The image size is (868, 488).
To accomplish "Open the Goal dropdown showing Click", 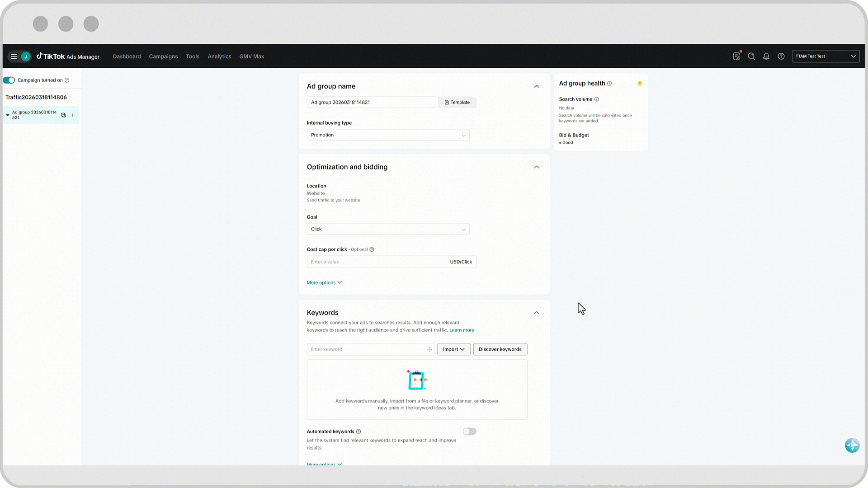I will [388, 229].
